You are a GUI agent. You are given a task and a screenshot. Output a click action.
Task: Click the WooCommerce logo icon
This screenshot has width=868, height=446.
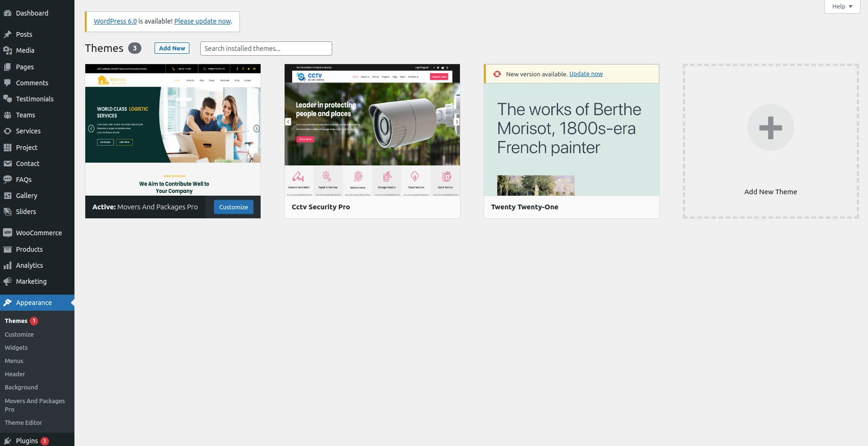pos(8,233)
